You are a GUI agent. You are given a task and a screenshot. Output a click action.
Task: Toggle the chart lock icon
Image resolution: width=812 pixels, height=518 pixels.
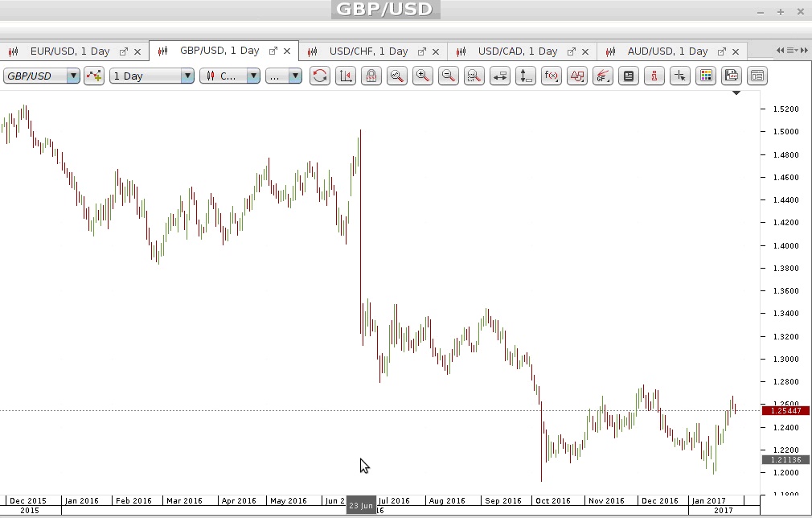click(371, 76)
